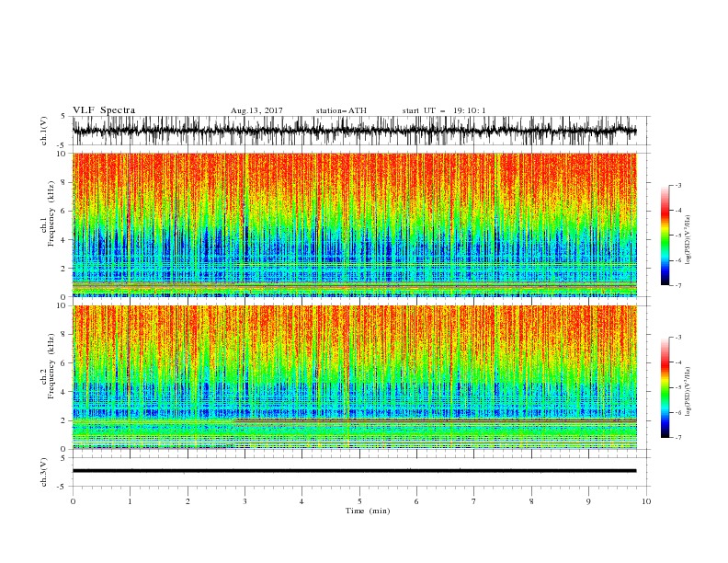The height and width of the screenshot is (563, 728).
Task: Click the date 'Aug.13, 2017'
Action: [256, 110]
